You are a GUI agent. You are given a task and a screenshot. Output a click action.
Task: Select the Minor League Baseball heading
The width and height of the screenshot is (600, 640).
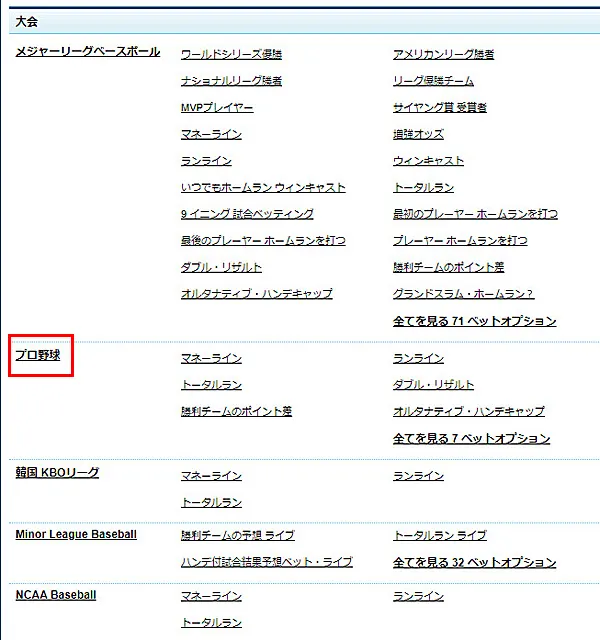point(76,535)
